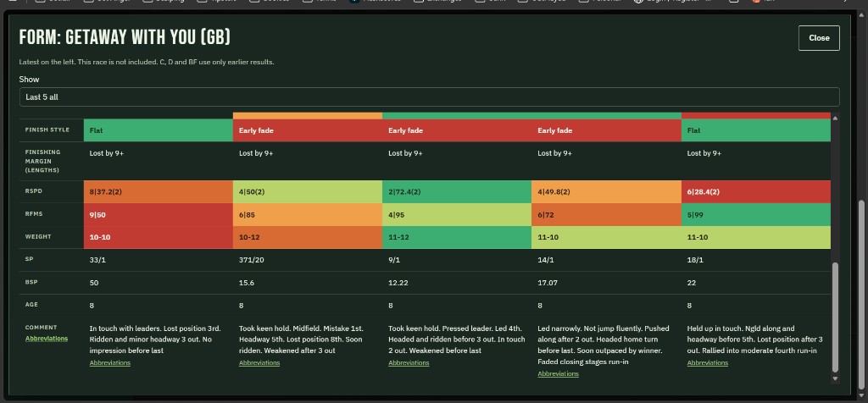The width and height of the screenshot is (868, 403).
Task: Click the COMMENT row label
Action: [41, 328]
